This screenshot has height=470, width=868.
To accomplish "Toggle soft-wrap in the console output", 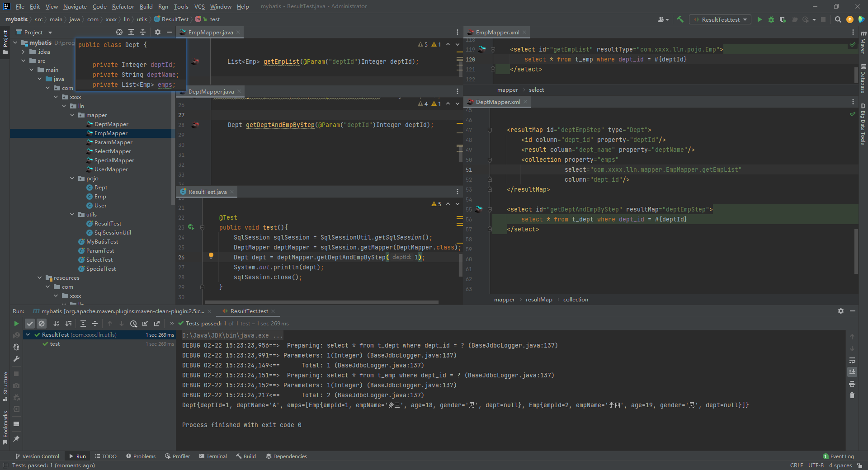I will (852, 360).
